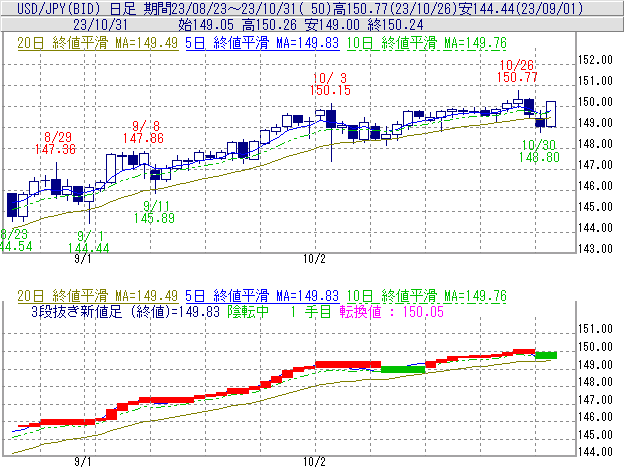
Task: Click the date 23/10/31 in the info bar
Action: coord(100,25)
